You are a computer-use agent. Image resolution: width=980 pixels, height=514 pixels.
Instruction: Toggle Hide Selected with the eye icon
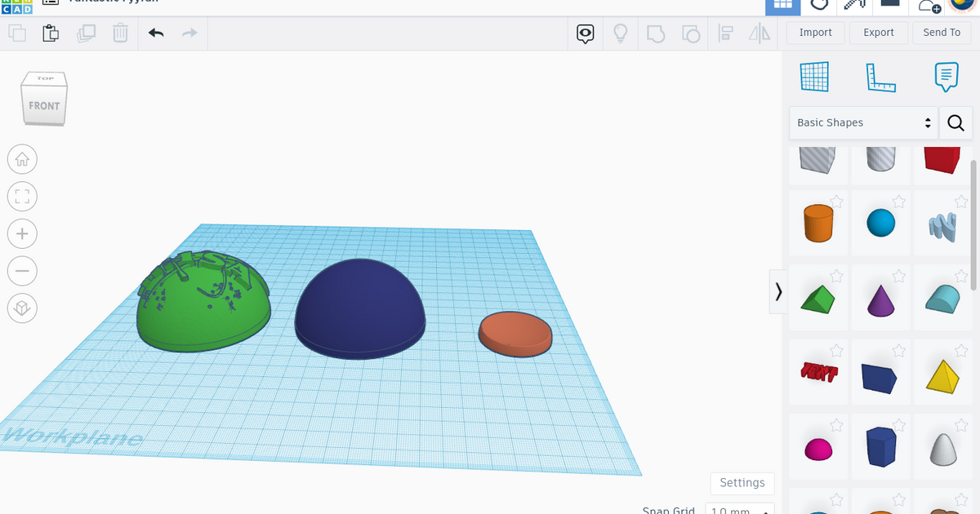coord(585,33)
